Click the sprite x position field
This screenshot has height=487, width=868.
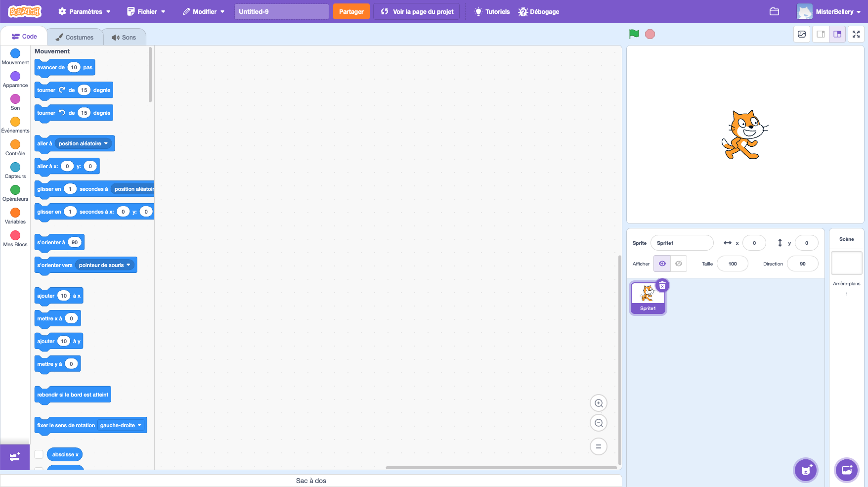coord(754,243)
